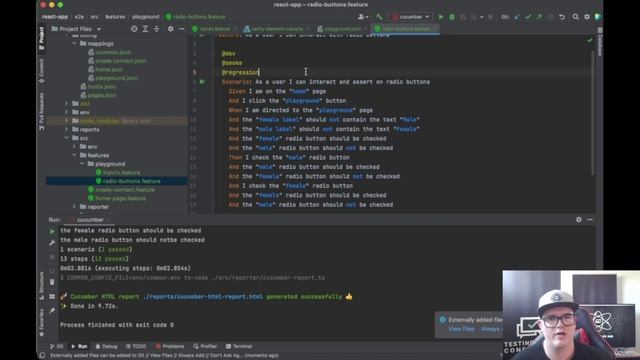
Task: Select the cucumber tab in Run panel
Action: click(90, 220)
